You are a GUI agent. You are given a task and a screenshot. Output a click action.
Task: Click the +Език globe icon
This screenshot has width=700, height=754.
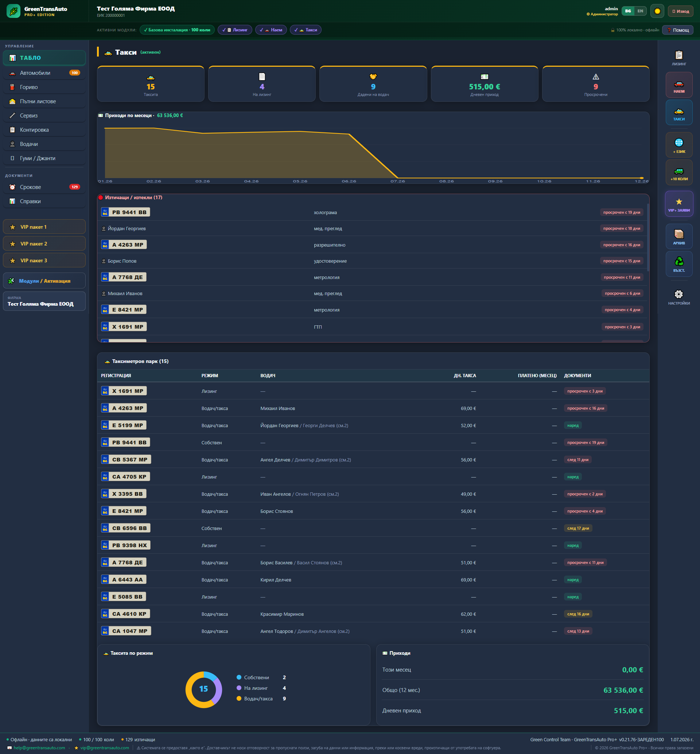tap(678, 145)
